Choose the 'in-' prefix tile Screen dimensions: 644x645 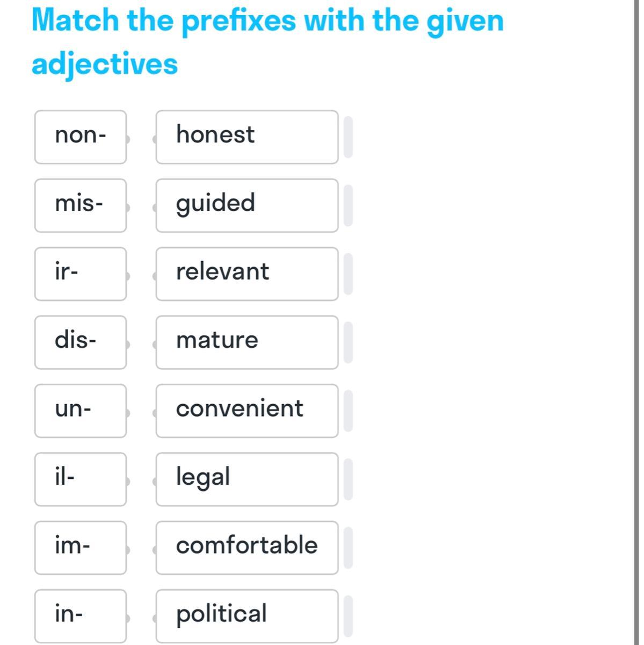(x=81, y=615)
